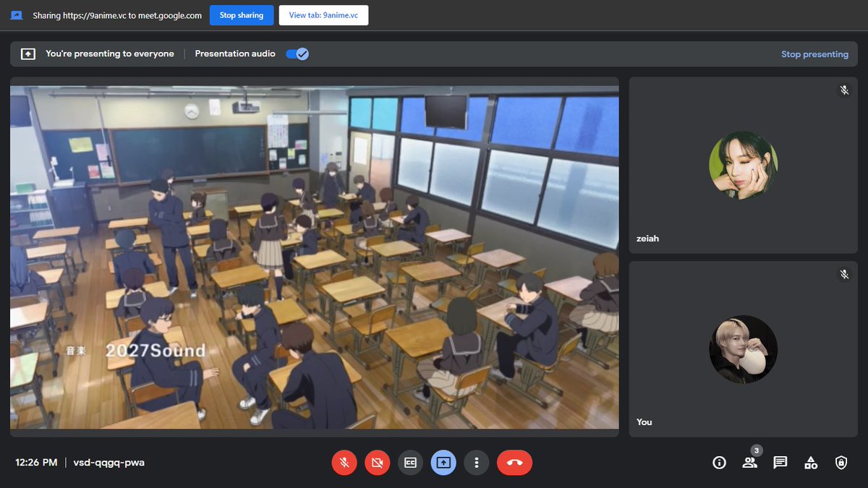Click your own profile picture

[x=743, y=349]
